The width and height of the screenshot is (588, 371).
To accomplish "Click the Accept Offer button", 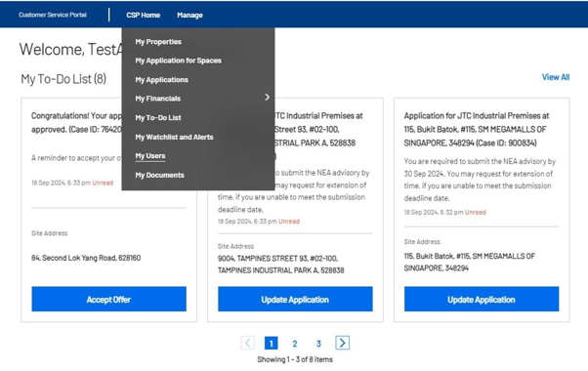I will [108, 299].
